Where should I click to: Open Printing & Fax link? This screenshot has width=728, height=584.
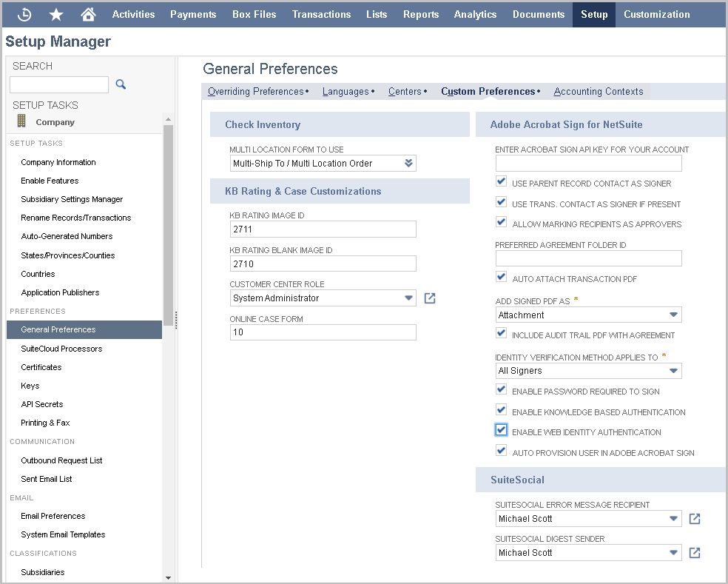pos(45,423)
